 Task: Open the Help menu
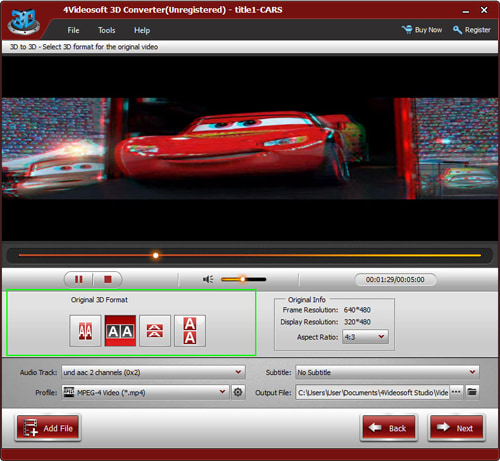click(x=142, y=30)
